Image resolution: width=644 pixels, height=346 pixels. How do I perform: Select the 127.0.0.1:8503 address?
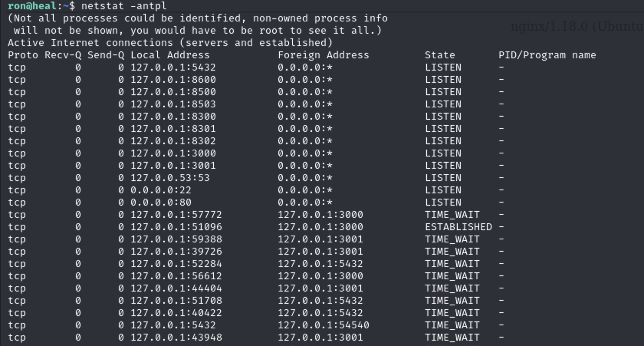click(173, 104)
